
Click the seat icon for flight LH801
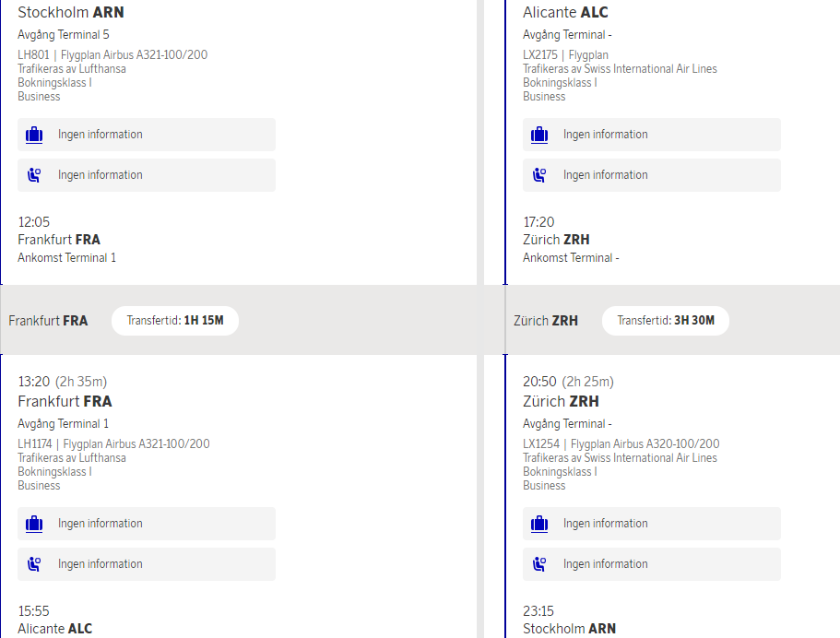point(34,175)
